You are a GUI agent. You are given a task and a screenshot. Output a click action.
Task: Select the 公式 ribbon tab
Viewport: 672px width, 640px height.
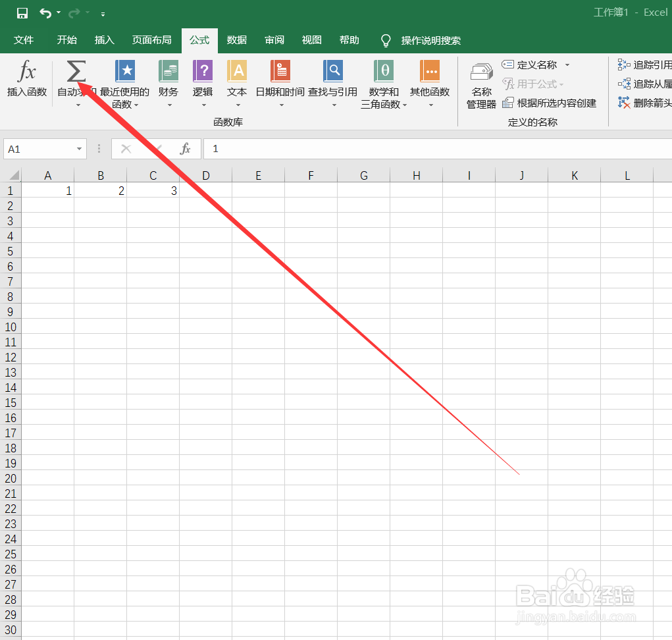coord(199,40)
